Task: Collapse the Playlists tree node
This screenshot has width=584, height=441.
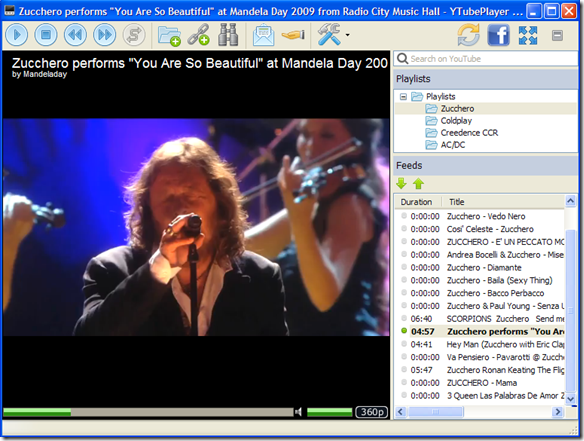Action: tap(403, 97)
